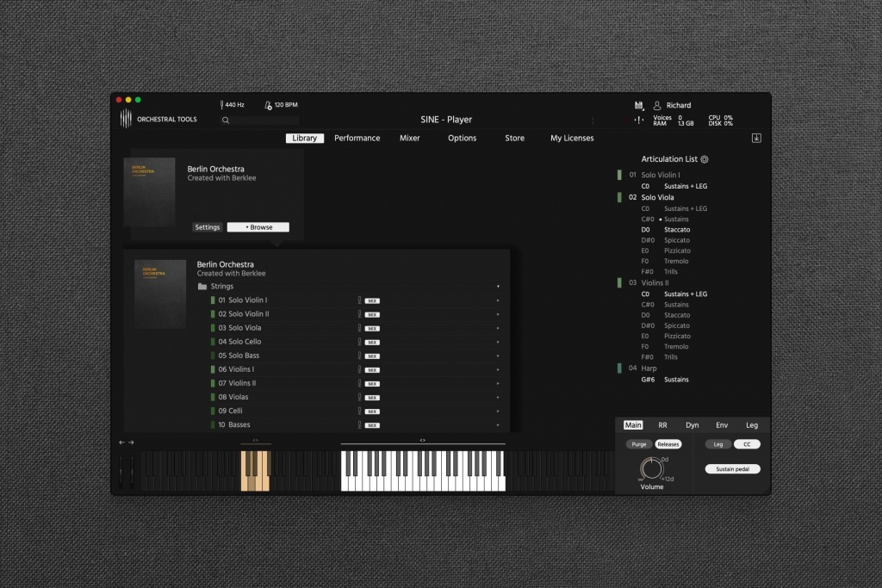Screen dimensions: 882x588
Task: Toggle MIX button on 09 Celli
Action: pos(372,412)
